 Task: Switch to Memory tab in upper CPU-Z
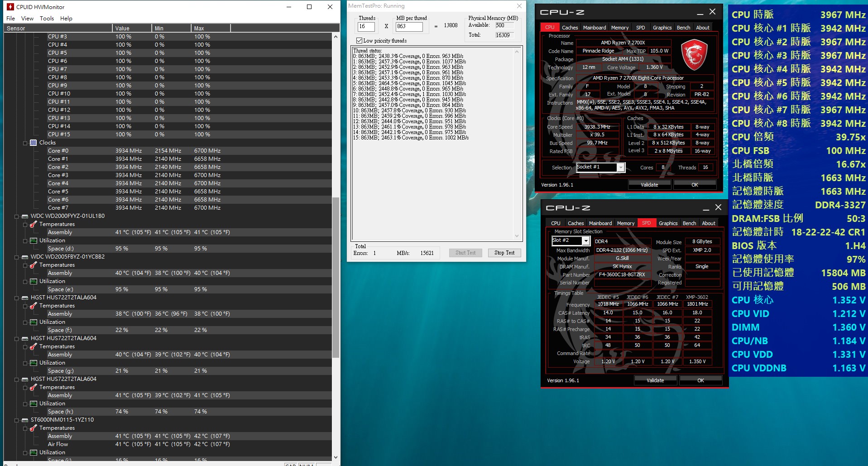(620, 28)
